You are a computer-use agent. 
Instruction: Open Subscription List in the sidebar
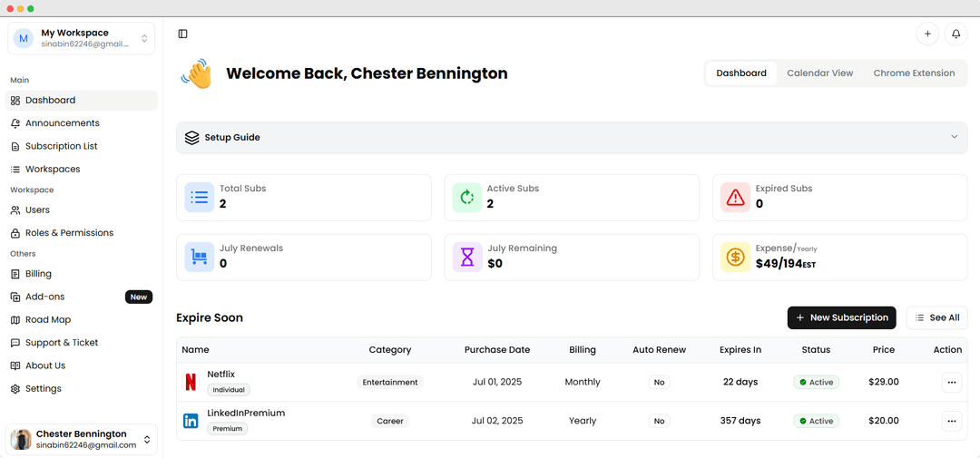coord(61,146)
